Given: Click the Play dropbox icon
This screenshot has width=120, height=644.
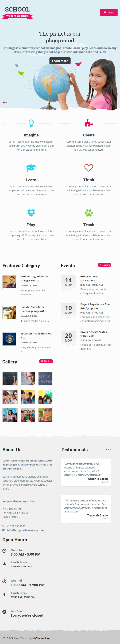Looking at the screenshot, I should [31, 213].
